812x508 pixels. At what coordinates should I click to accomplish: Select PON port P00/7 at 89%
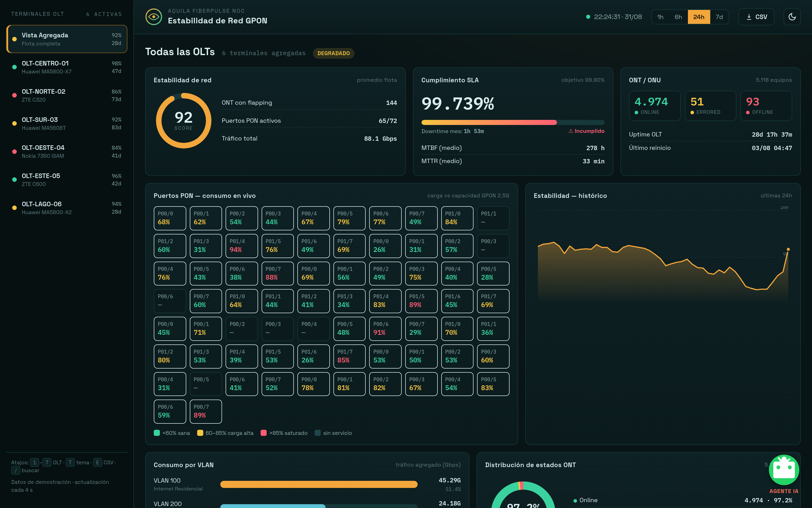click(x=206, y=411)
